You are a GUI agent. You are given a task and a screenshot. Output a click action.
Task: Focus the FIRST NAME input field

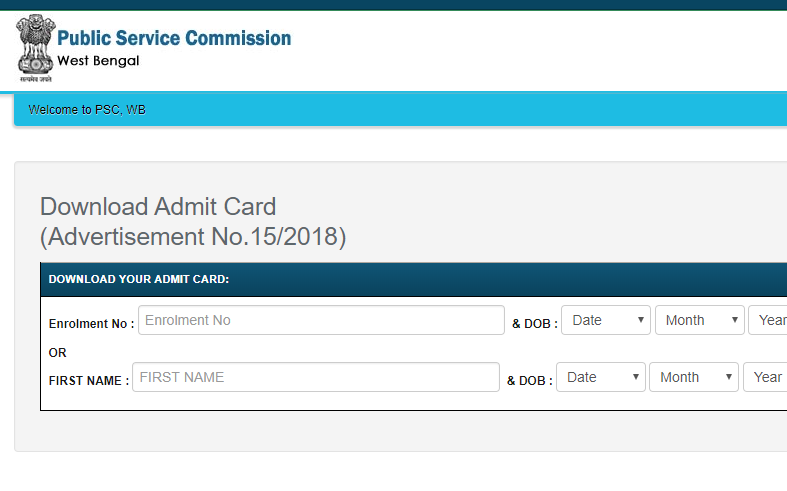point(315,377)
